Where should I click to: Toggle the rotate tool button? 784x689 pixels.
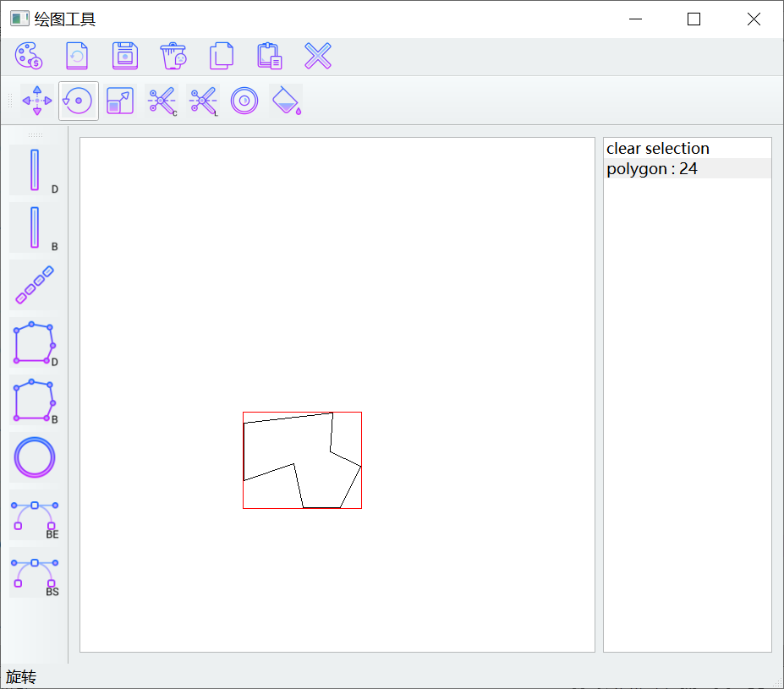pyautogui.click(x=79, y=101)
